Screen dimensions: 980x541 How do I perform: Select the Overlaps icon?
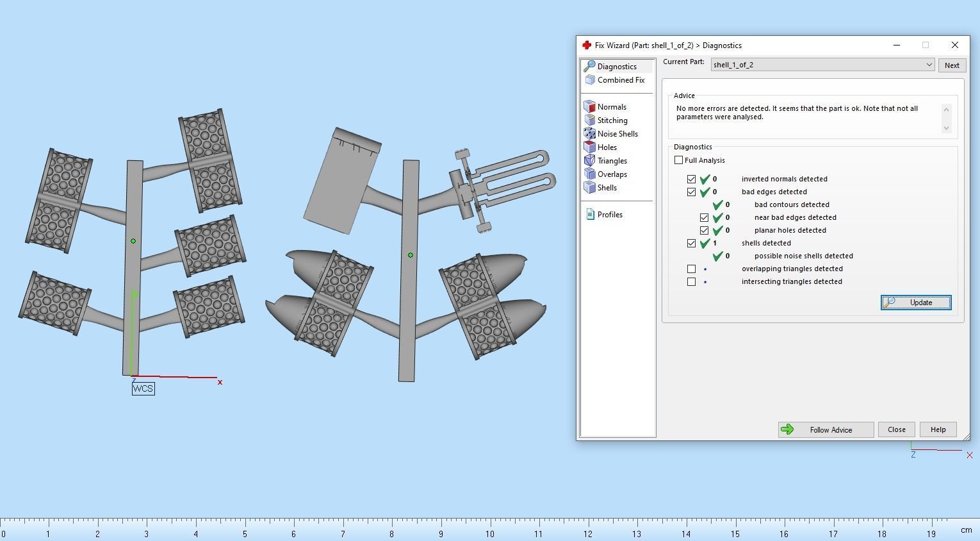[x=590, y=174]
